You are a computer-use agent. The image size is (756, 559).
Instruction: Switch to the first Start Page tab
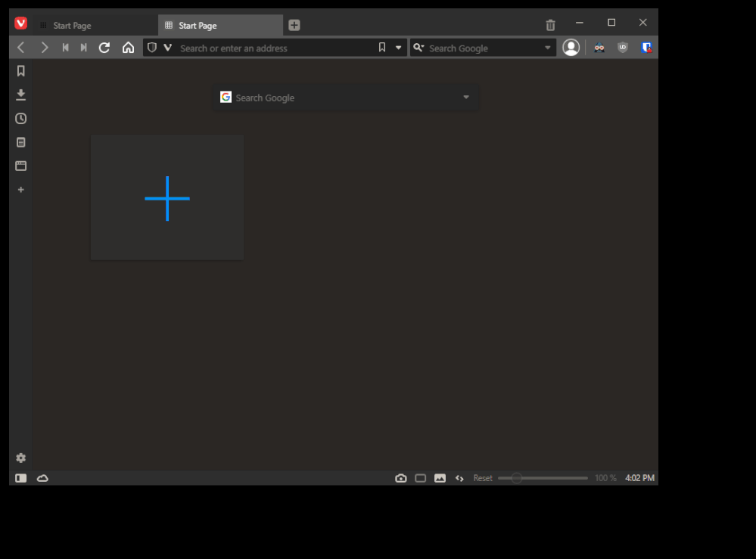[95, 25]
